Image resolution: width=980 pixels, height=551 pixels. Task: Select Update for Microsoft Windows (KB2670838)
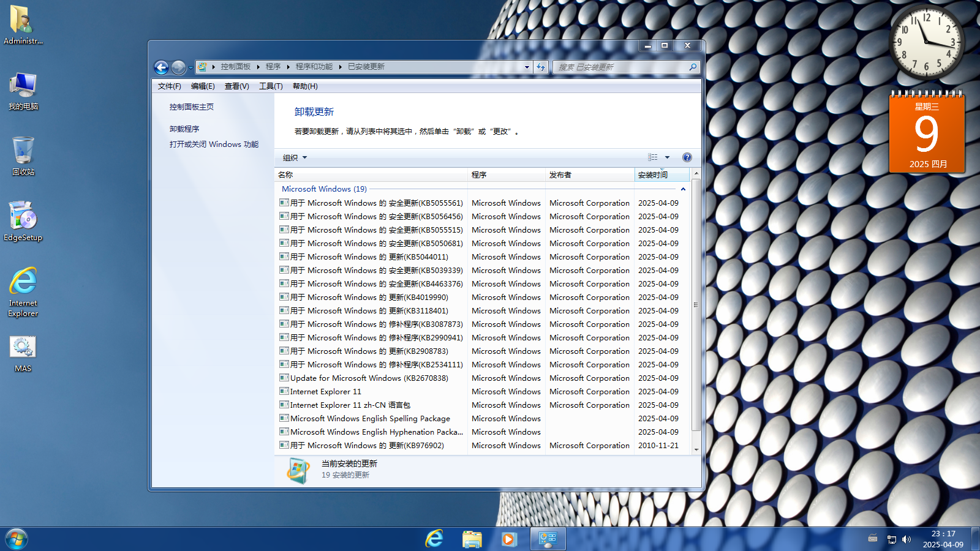coord(483,378)
